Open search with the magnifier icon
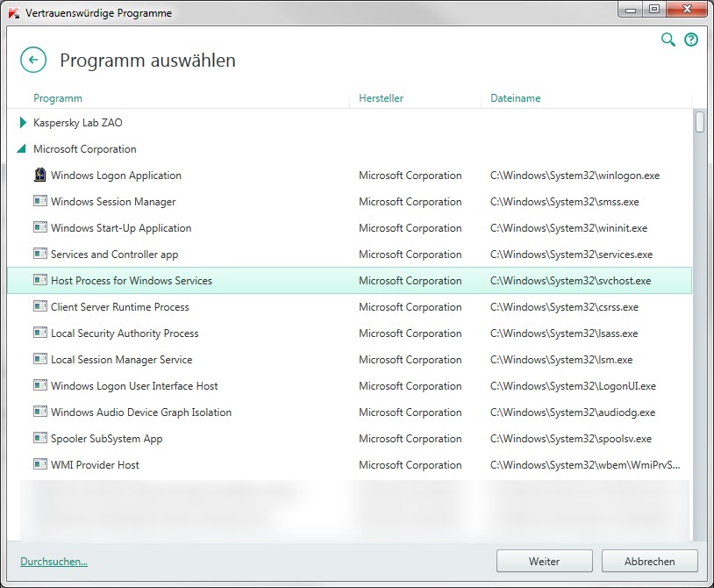Image resolution: width=714 pixels, height=588 pixels. coord(668,39)
